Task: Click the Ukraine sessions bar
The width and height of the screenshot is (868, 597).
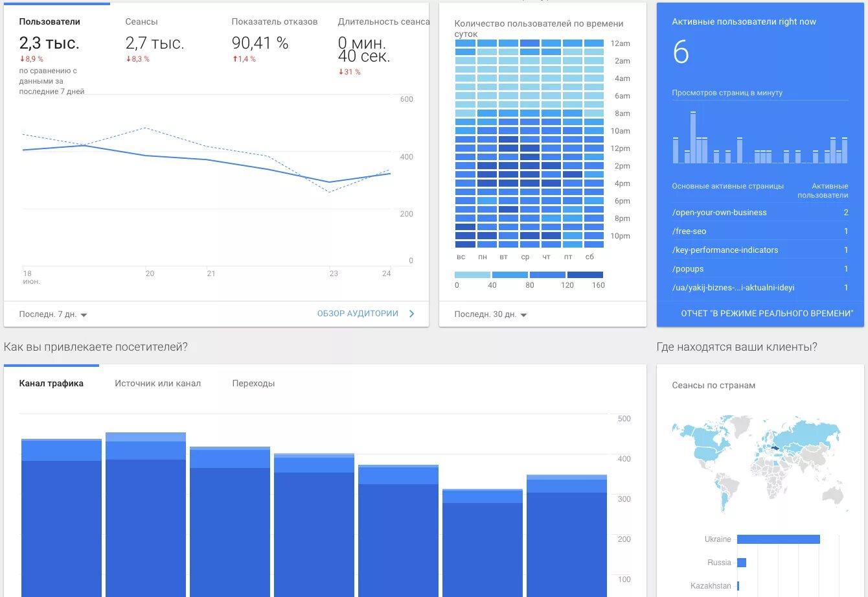Action: pyautogui.click(x=779, y=539)
